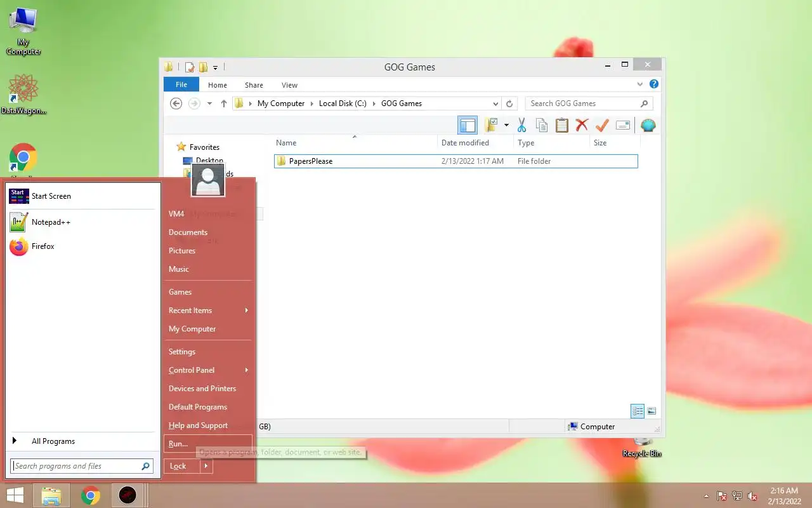Open My Computer from start menu
812x508 pixels.
(208, 329)
